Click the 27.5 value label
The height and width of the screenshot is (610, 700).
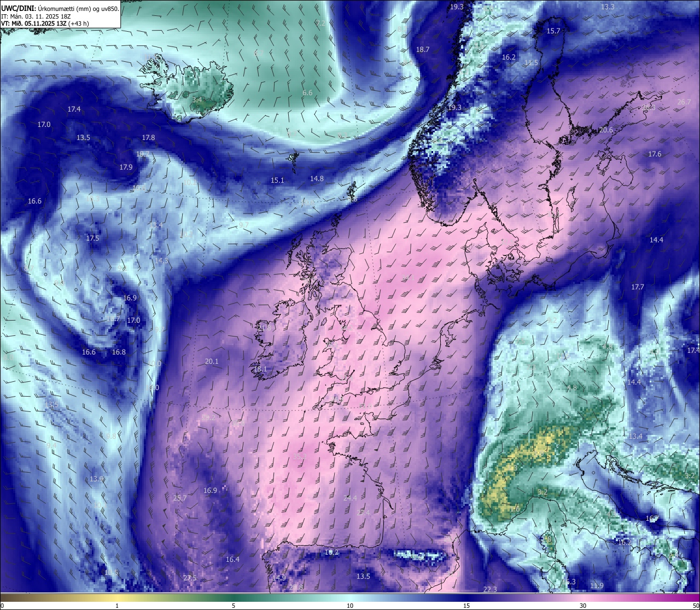tap(190, 578)
